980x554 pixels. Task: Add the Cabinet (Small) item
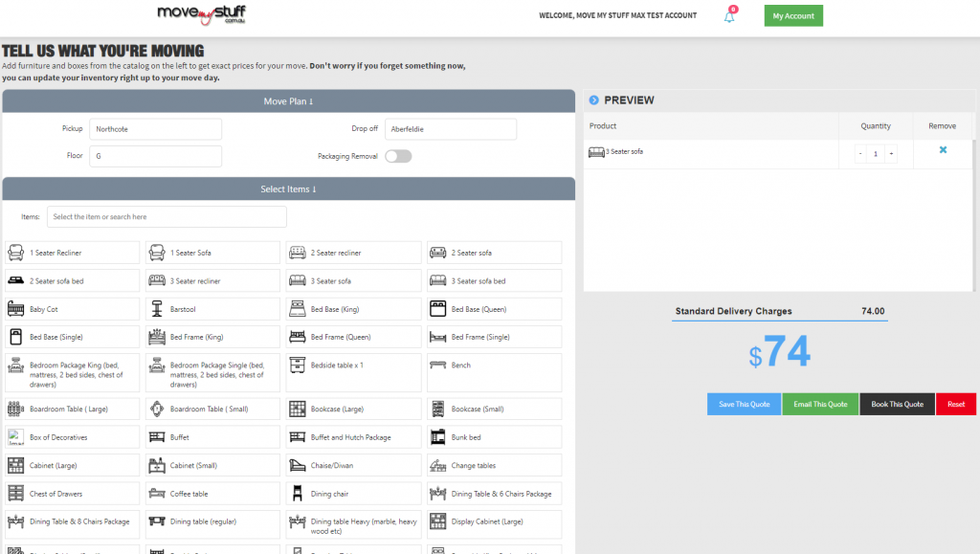tap(213, 465)
